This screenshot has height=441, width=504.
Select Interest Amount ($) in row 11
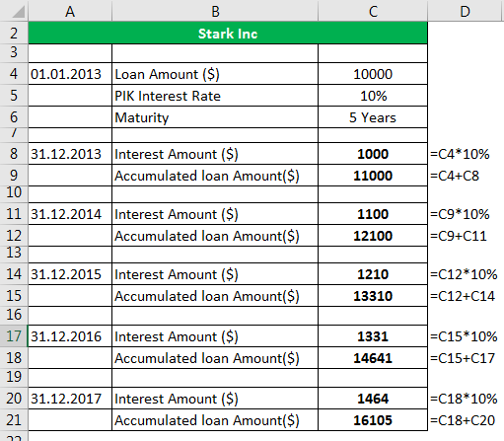point(215,214)
